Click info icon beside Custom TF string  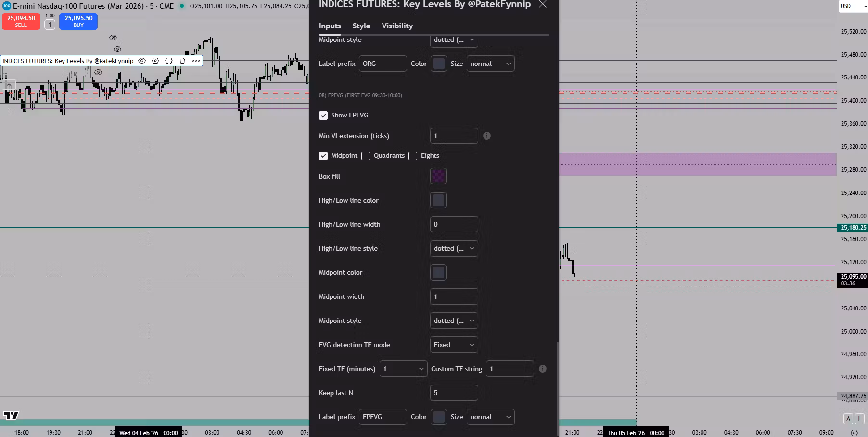pos(543,369)
